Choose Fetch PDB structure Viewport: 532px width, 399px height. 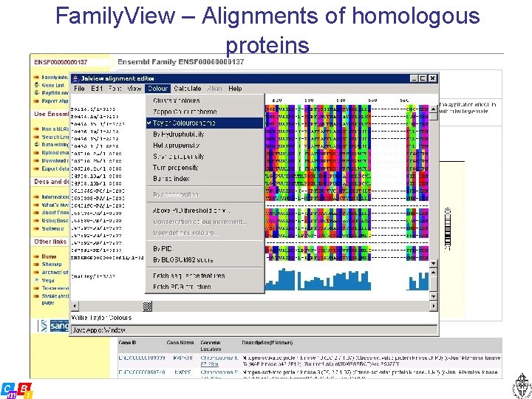pos(205,287)
